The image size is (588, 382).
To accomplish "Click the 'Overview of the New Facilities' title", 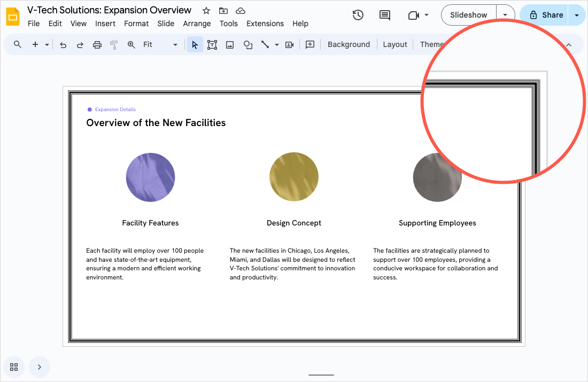I will coord(156,122).
